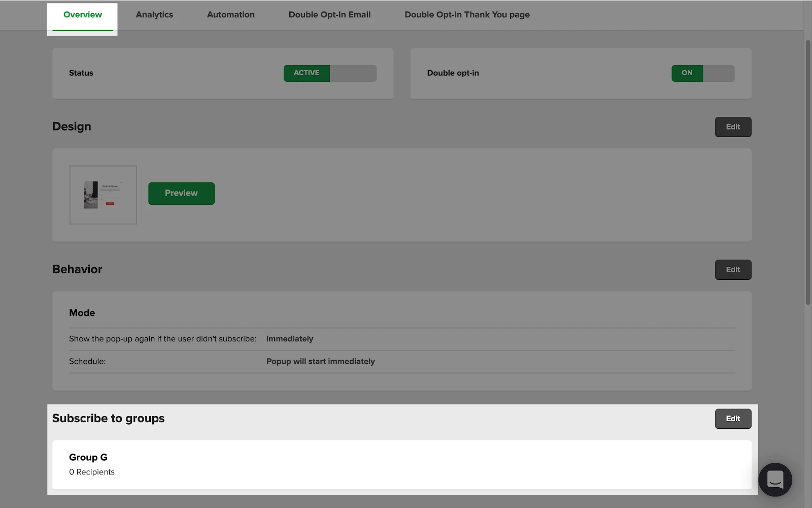
Task: Toggle the ACTIVE status switch
Action: 329,73
